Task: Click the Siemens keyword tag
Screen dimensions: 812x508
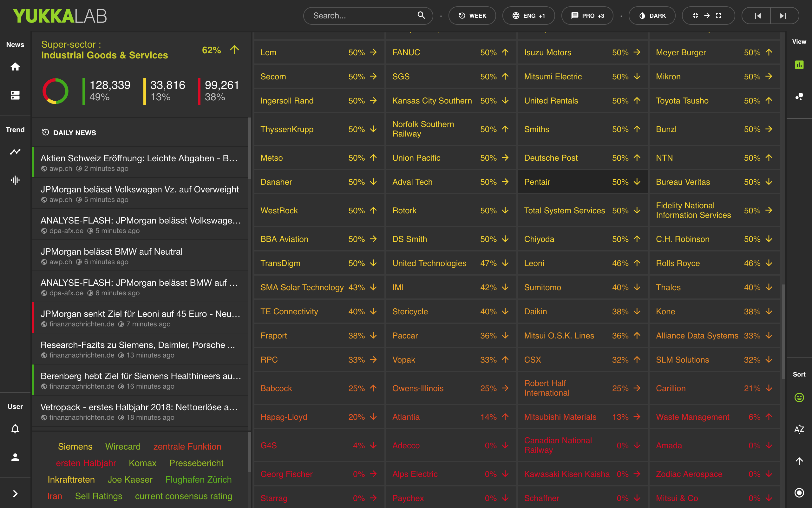Action: tap(75, 446)
